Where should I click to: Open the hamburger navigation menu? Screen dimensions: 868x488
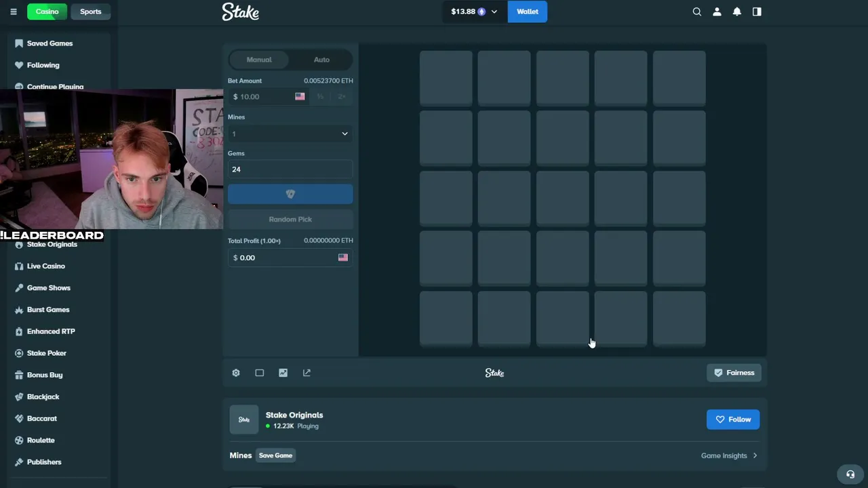pyautogui.click(x=14, y=12)
